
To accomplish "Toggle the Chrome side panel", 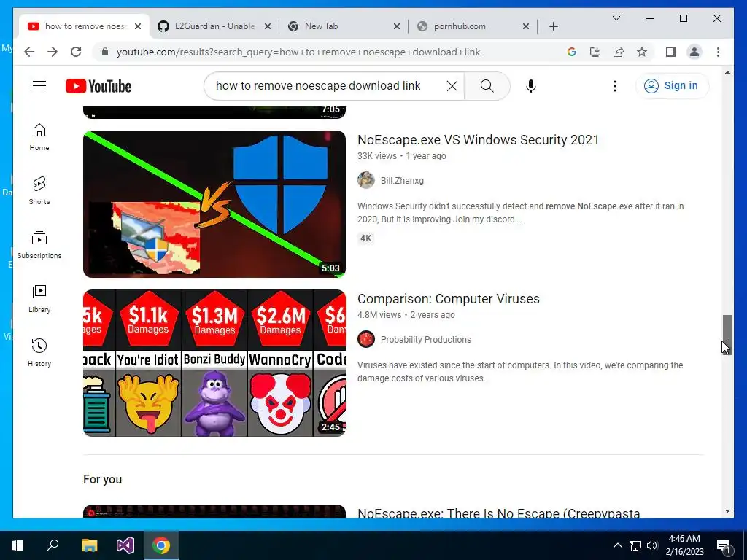I will (x=671, y=52).
